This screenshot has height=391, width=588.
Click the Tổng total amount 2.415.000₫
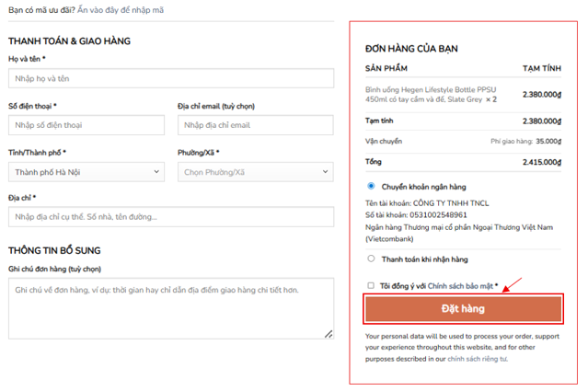pyautogui.click(x=541, y=162)
